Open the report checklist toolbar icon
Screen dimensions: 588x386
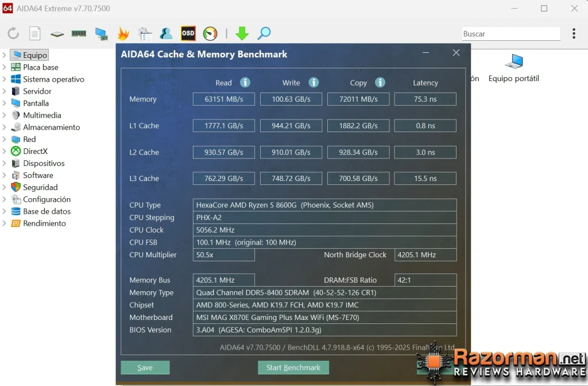[145, 34]
